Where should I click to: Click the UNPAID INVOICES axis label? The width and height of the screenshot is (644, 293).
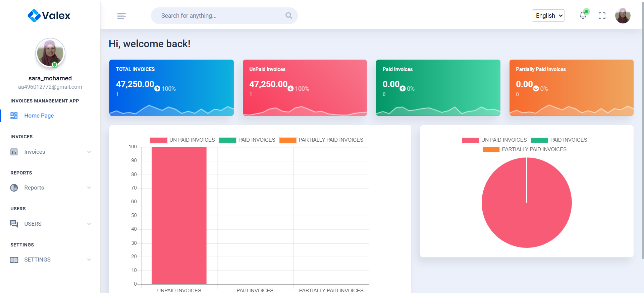pyautogui.click(x=179, y=290)
